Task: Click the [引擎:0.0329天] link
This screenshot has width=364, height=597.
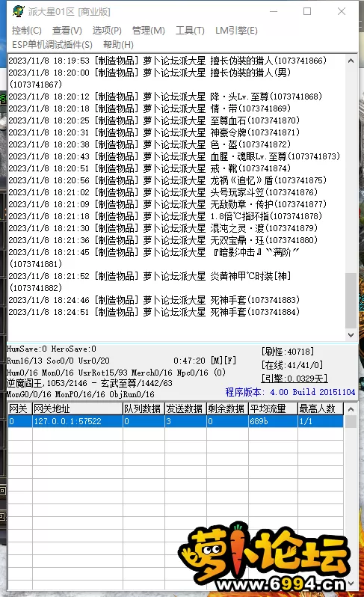Action: point(294,378)
